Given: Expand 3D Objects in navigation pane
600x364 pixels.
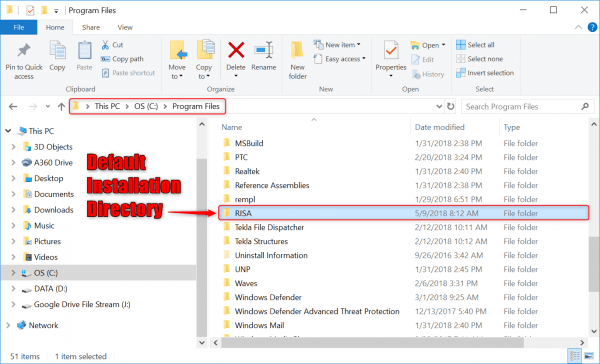Looking at the screenshot, I should point(13,147).
